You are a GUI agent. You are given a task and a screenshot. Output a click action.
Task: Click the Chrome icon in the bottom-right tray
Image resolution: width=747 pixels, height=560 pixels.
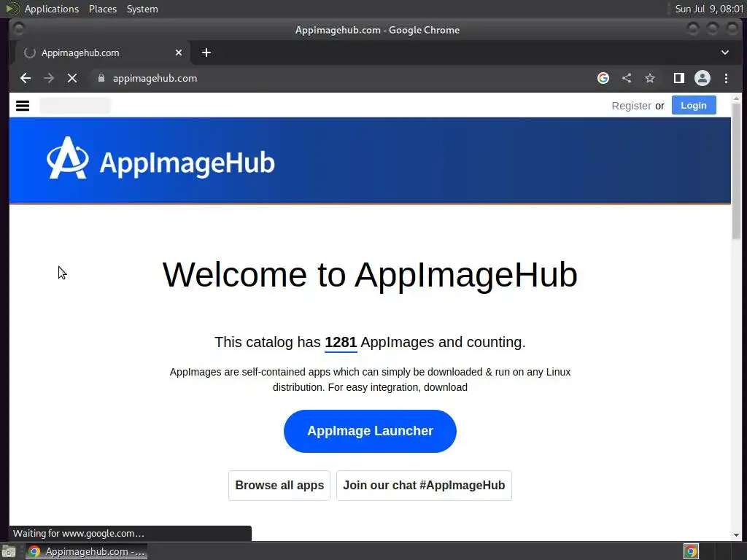(691, 551)
